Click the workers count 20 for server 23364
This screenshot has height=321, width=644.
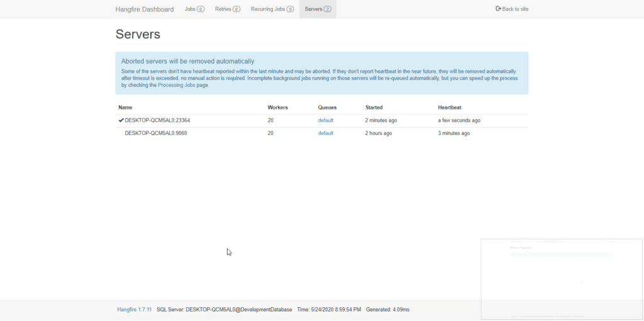[x=270, y=121]
